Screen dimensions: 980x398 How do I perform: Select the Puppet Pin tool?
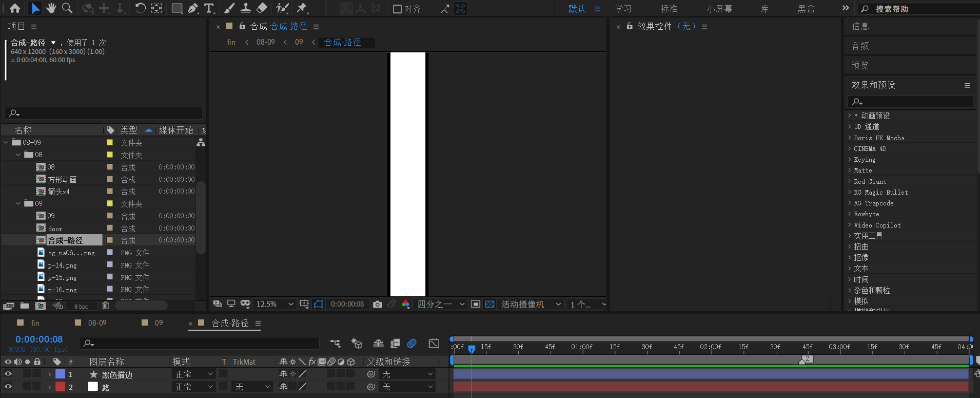302,8
